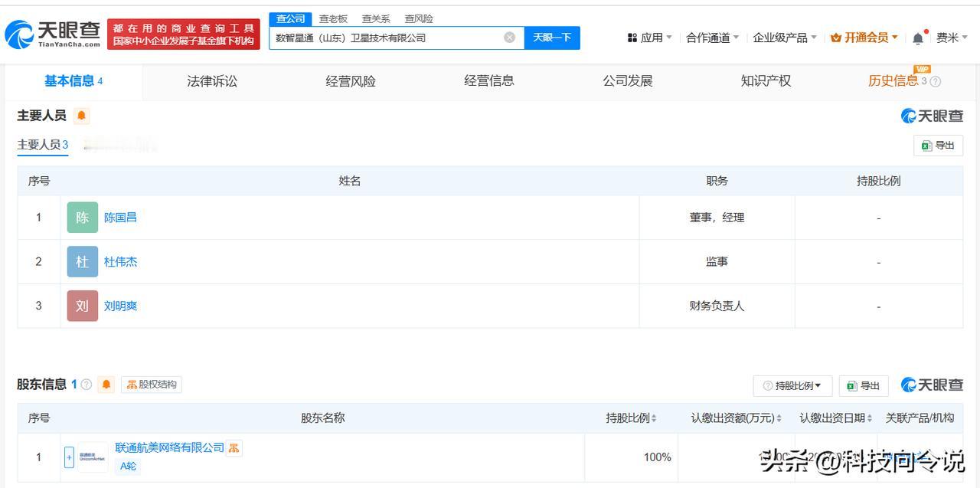Click the help icon beside 历史信息
This screenshot has width=980, height=488.
936,82
